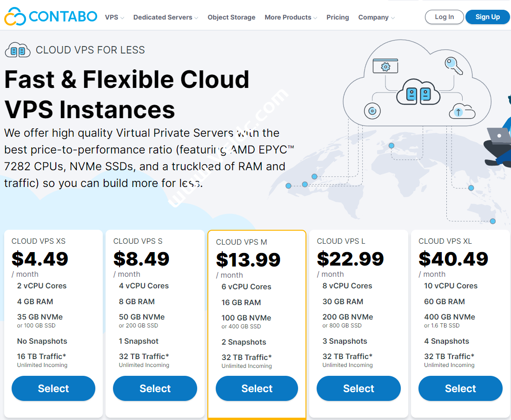Open the Object Storage page
Viewport: 511px width, 420px height.
tap(231, 17)
